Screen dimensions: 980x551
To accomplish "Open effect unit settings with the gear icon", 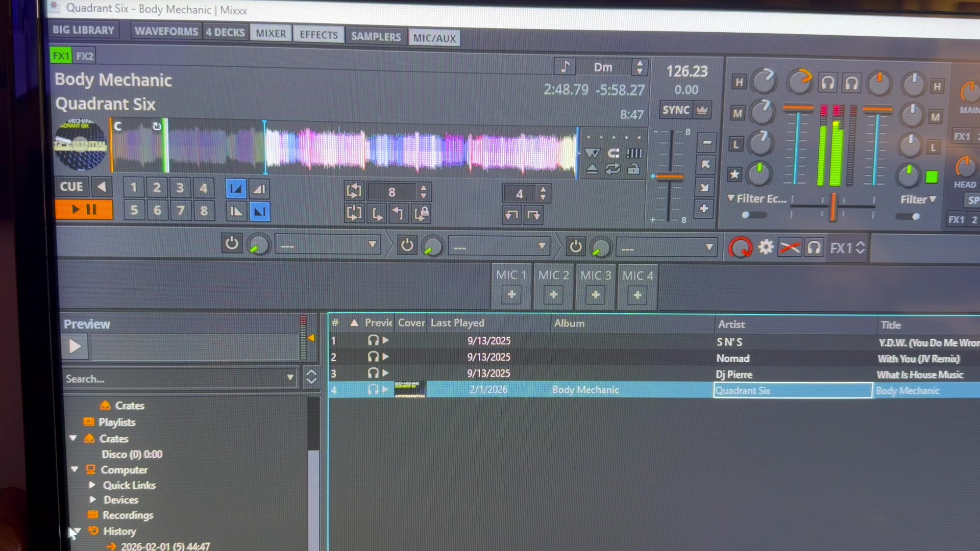I will click(766, 247).
